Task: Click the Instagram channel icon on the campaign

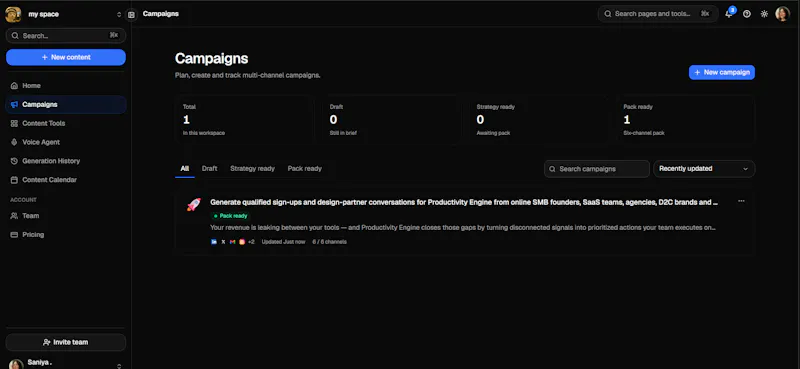Action: pyautogui.click(x=242, y=242)
